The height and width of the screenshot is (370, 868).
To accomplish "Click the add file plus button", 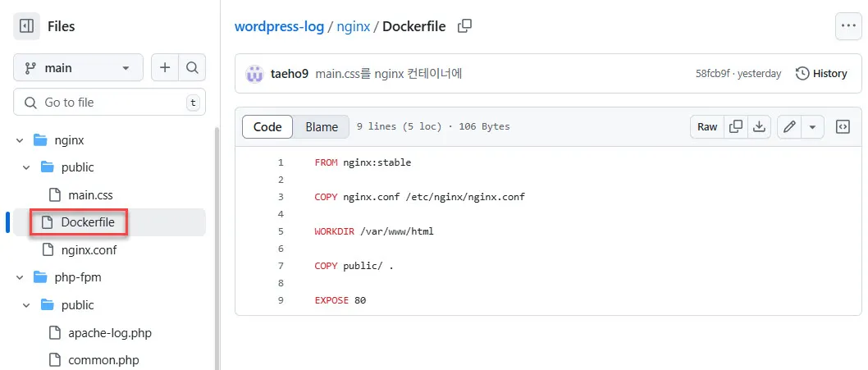I will pyautogui.click(x=164, y=67).
